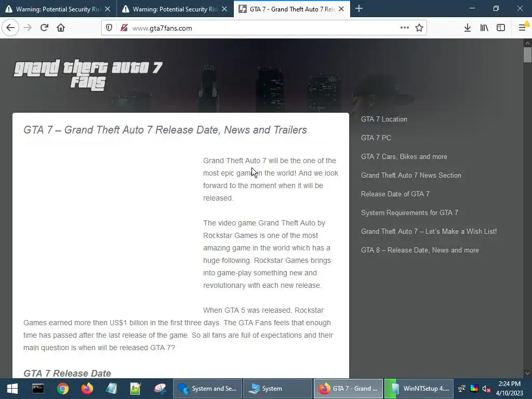Reload the current page
The width and height of the screenshot is (532, 399).
[44, 28]
